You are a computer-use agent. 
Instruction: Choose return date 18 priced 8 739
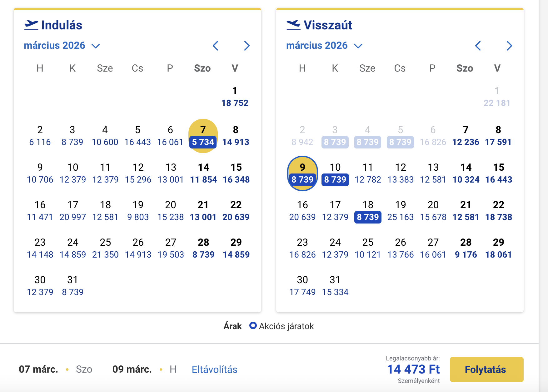point(368,211)
